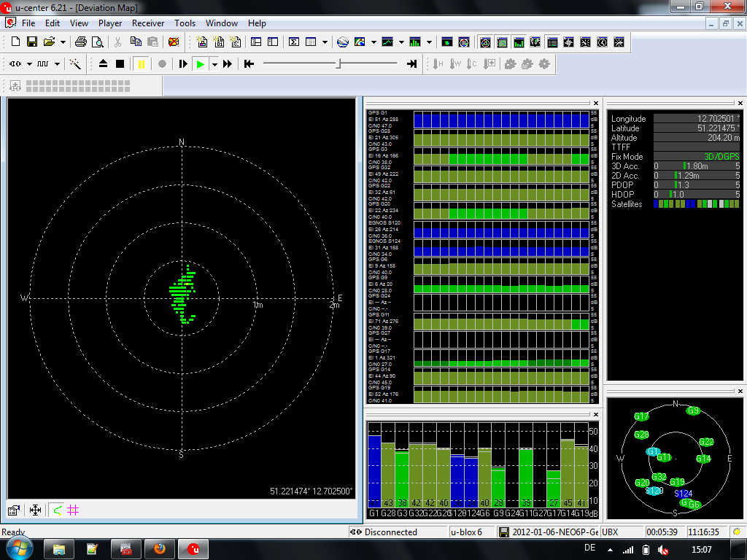Fit deviation map with arrows icon

[x=34, y=510]
